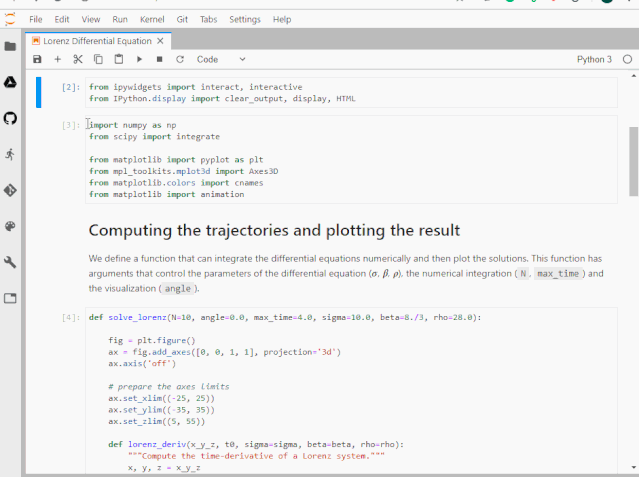Screen dimensions: 639x477
Task: Click the blue collapser bar of cell 2
Action: (38, 92)
